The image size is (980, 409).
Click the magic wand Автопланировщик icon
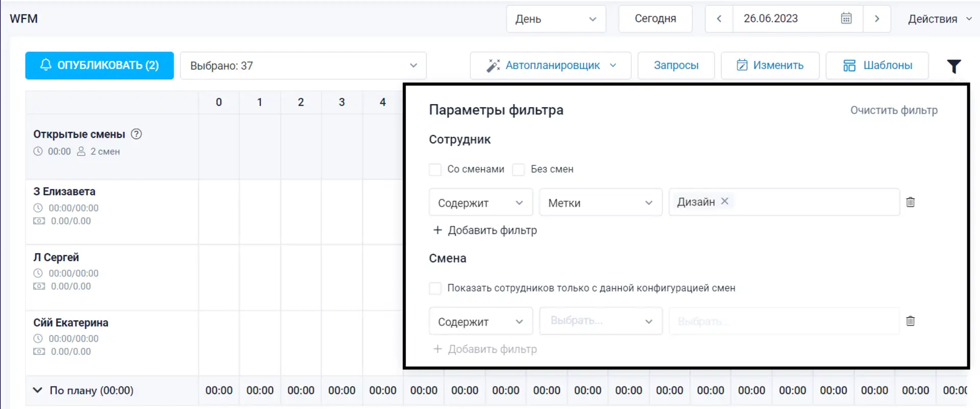tap(493, 65)
